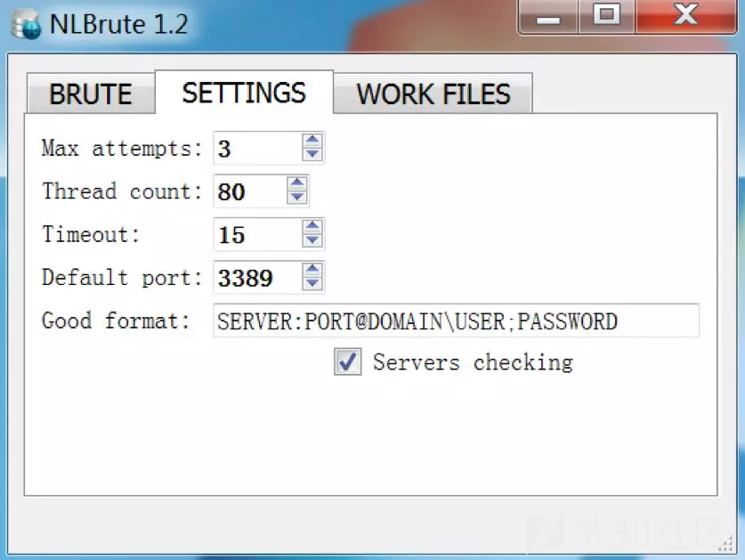The image size is (745, 560).
Task: Increase Max attempts with the up arrow
Action: (x=312, y=141)
